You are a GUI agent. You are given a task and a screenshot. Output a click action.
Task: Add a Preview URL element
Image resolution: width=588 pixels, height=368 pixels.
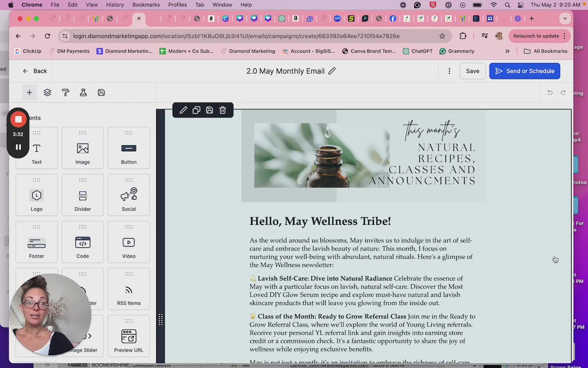pyautogui.click(x=129, y=336)
